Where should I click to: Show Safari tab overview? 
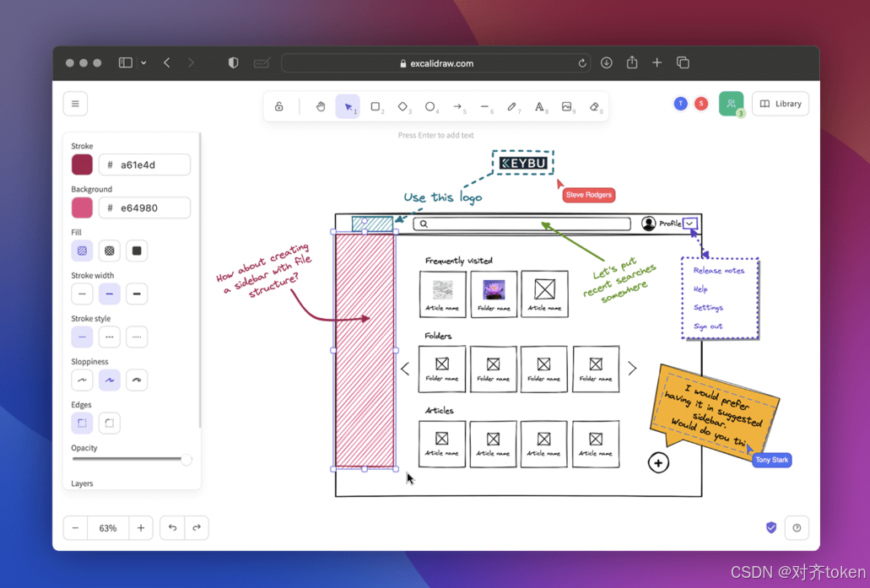click(683, 62)
